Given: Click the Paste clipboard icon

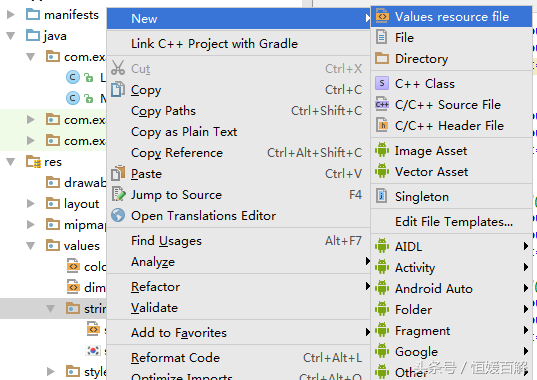Looking at the screenshot, I should [118, 173].
